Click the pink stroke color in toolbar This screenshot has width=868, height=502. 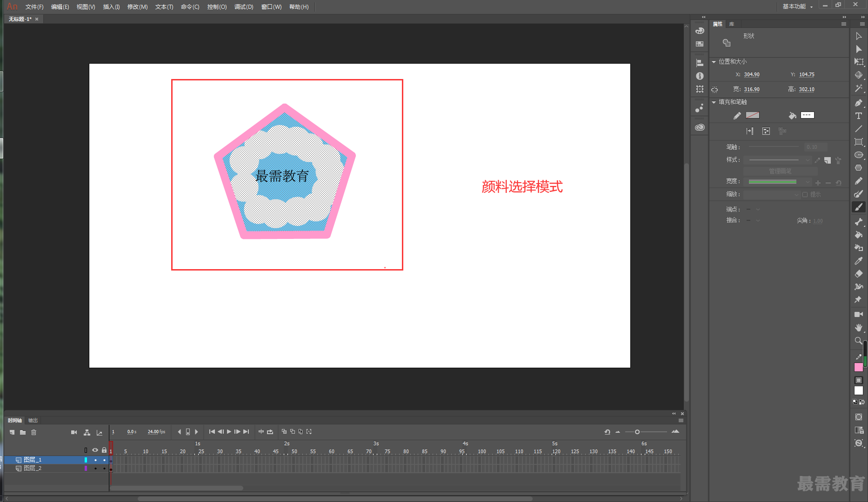click(859, 367)
